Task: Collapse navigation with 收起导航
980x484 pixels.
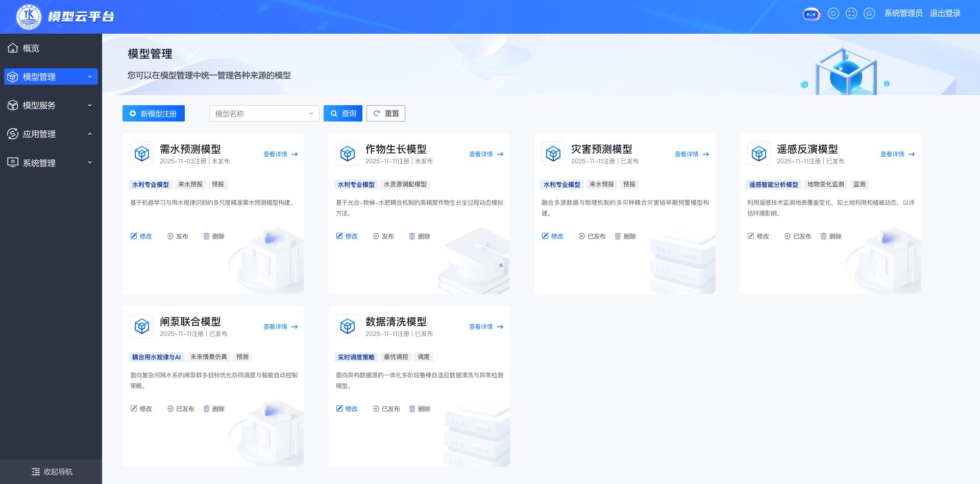Action: pyautogui.click(x=51, y=472)
